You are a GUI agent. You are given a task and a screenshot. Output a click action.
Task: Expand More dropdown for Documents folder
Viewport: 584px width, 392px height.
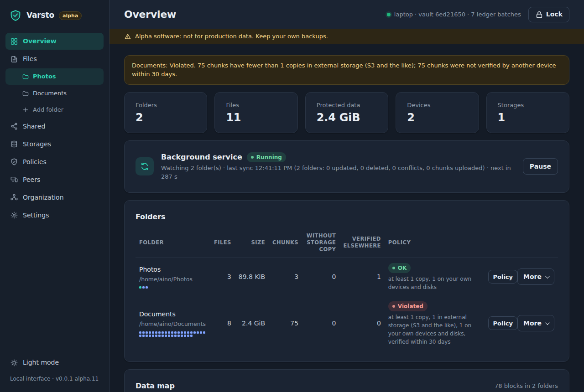pyautogui.click(x=536, y=323)
